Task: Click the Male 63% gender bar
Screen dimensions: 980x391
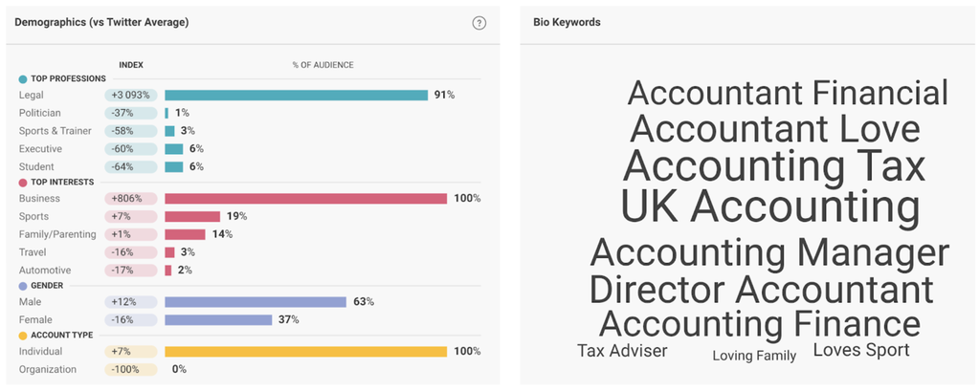Action: coord(255,302)
